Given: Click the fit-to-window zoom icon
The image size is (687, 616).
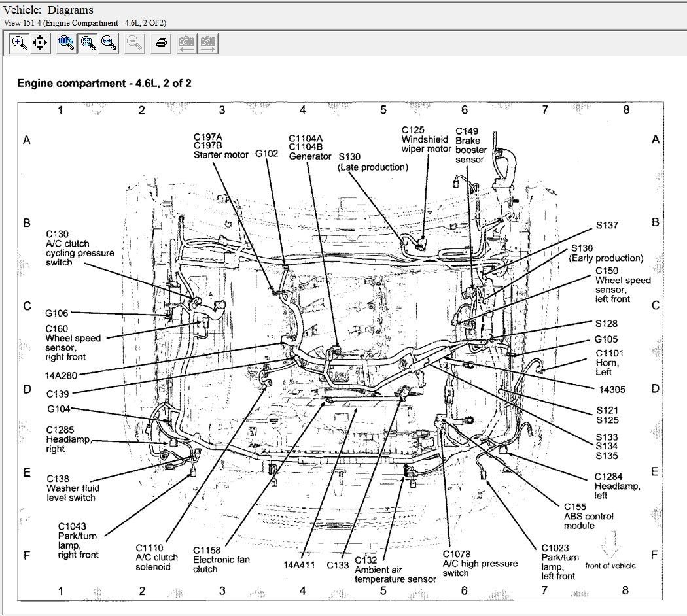Looking at the screenshot, I should click(x=87, y=43).
